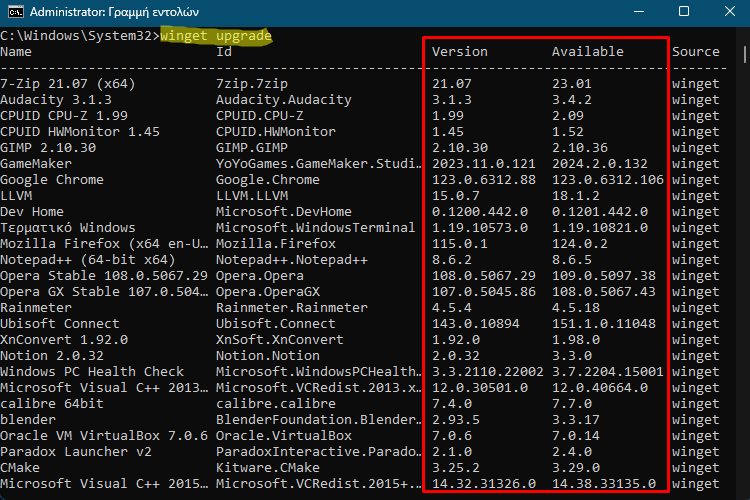
Task: Click 'Audacity.Audacity' package id
Action: click(x=284, y=100)
